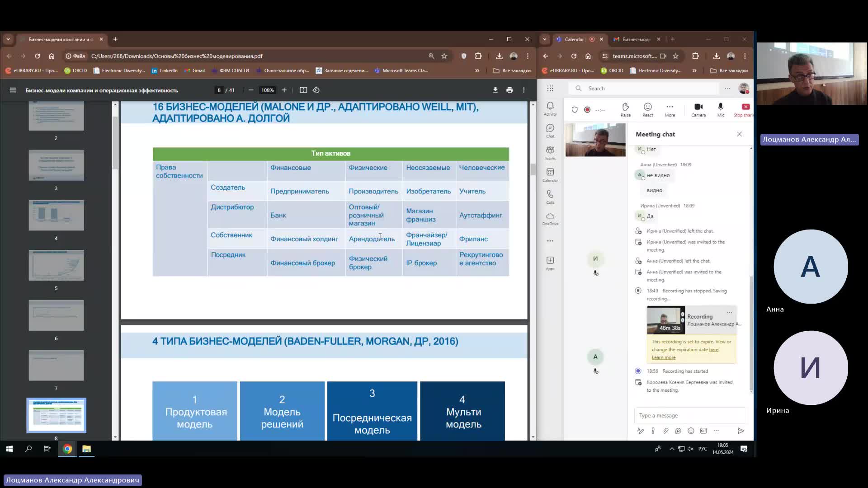The height and width of the screenshot is (488, 868).
Task: Print the PDF document
Action: tap(509, 90)
